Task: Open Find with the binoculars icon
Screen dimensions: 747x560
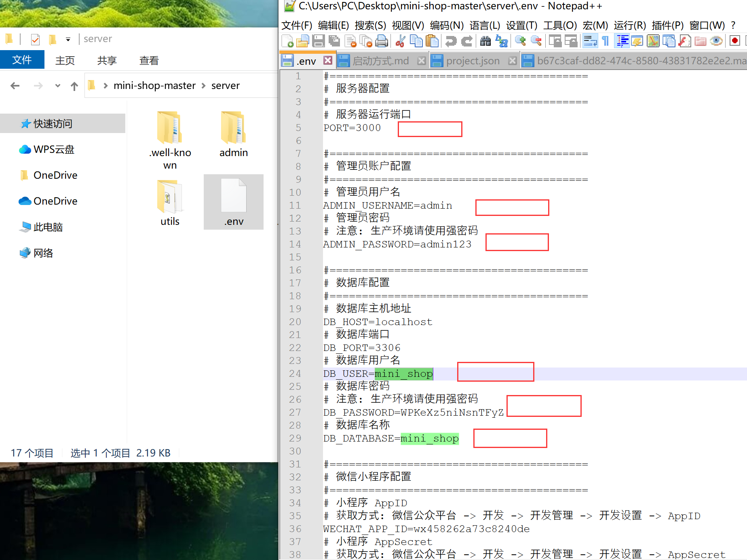Action: pyautogui.click(x=485, y=41)
